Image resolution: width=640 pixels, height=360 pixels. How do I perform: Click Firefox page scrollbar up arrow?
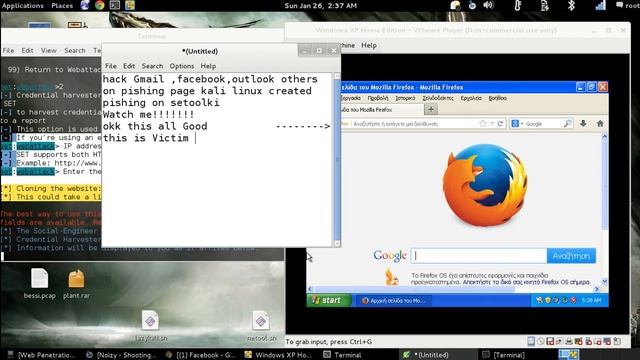point(604,137)
